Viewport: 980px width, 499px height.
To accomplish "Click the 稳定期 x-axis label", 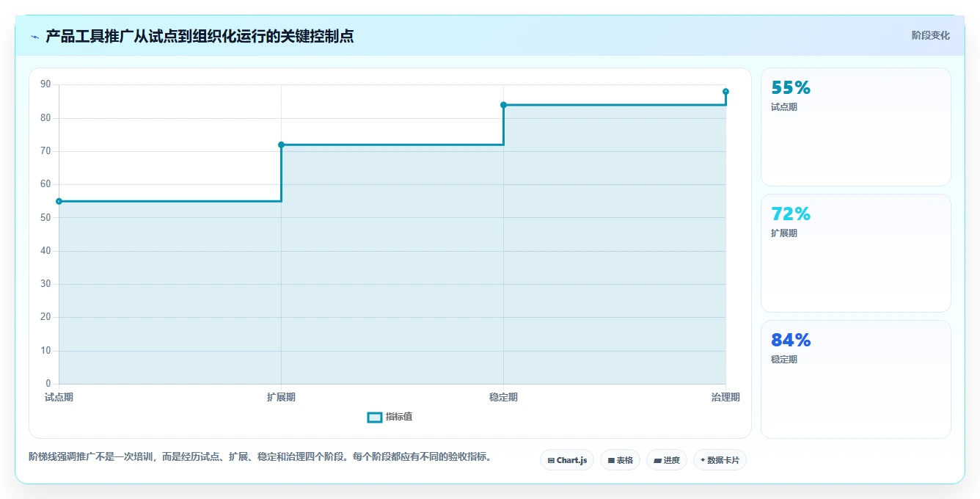I will point(503,397).
